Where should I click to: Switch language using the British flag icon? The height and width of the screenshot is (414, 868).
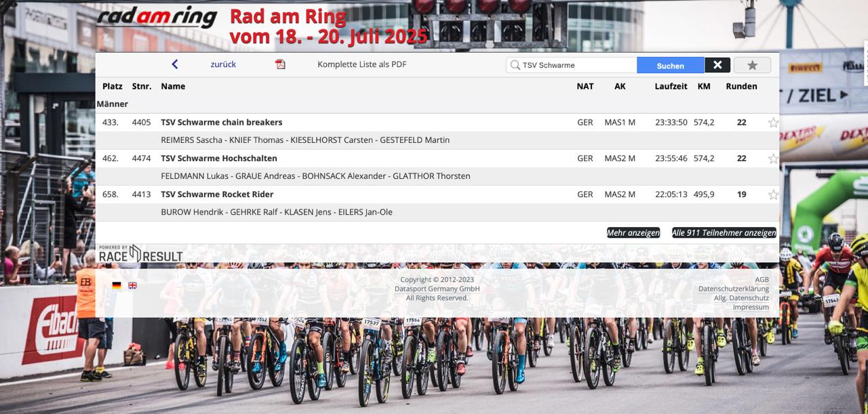pyautogui.click(x=132, y=285)
